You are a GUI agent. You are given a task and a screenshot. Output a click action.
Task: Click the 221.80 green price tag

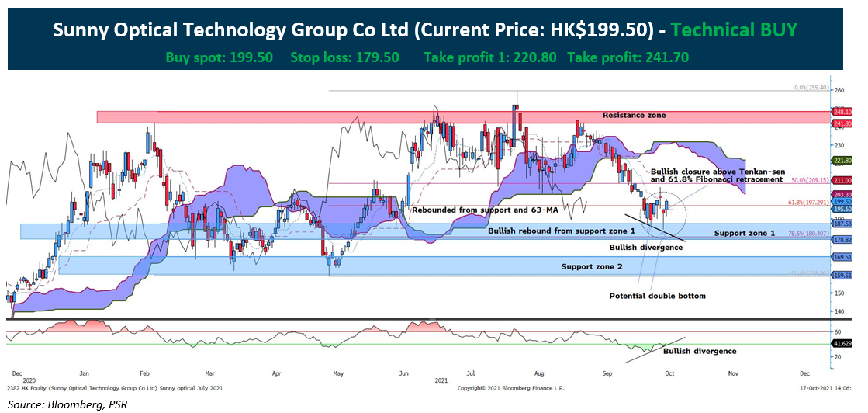(842, 161)
